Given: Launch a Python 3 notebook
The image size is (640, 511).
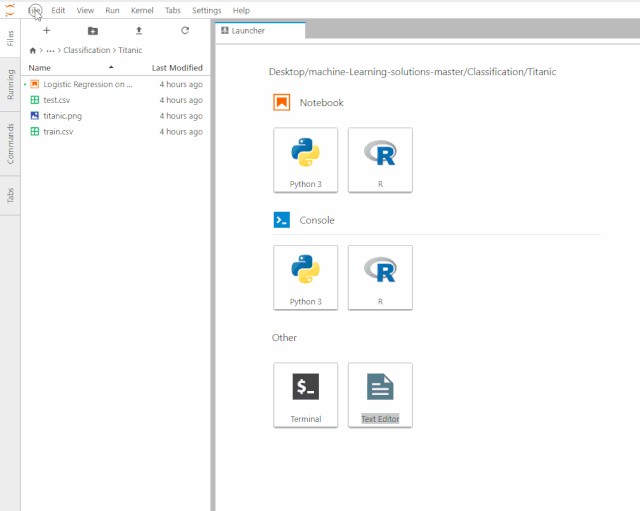Looking at the screenshot, I should point(306,160).
